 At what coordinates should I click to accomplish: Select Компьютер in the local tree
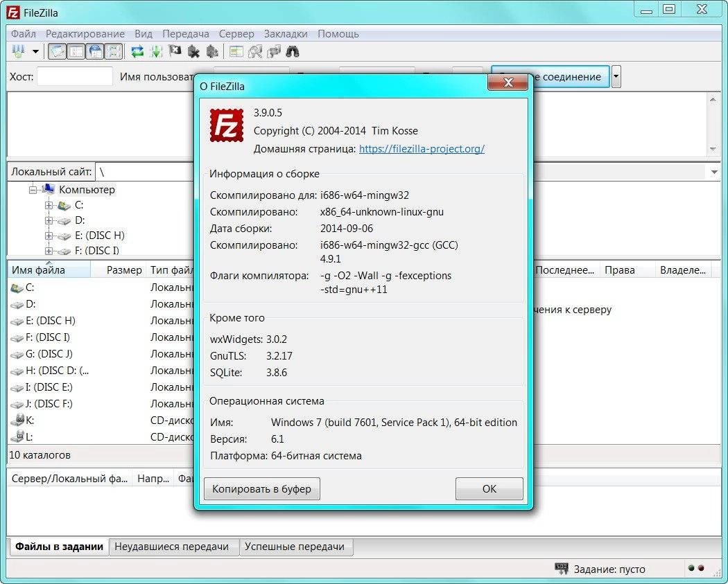87,190
